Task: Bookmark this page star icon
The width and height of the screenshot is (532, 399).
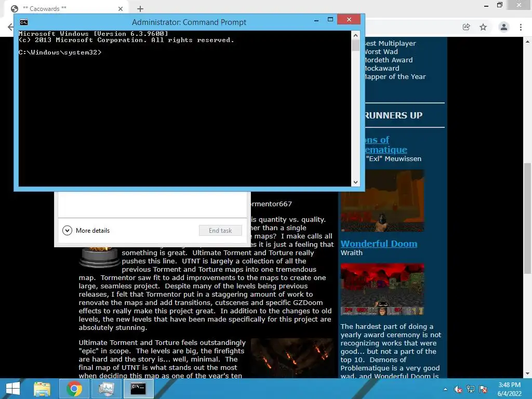Action: coord(483,27)
